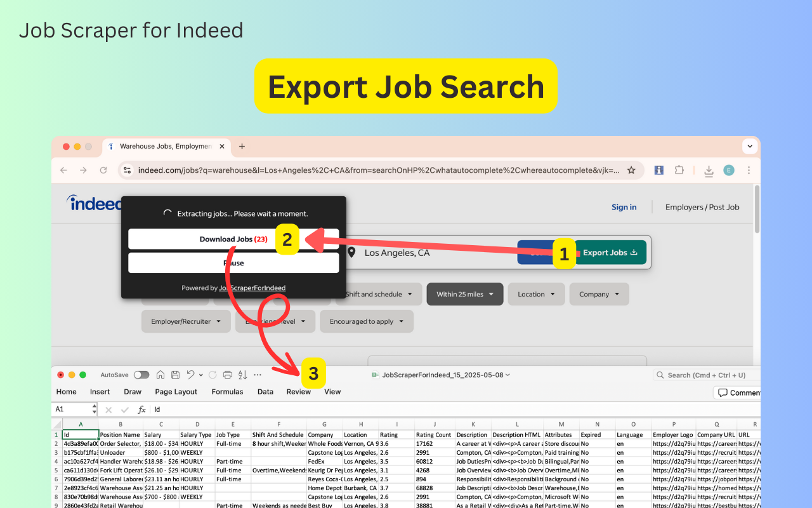Open the Chrome three-dot menu
Screen dimensions: 812x508
(749, 170)
